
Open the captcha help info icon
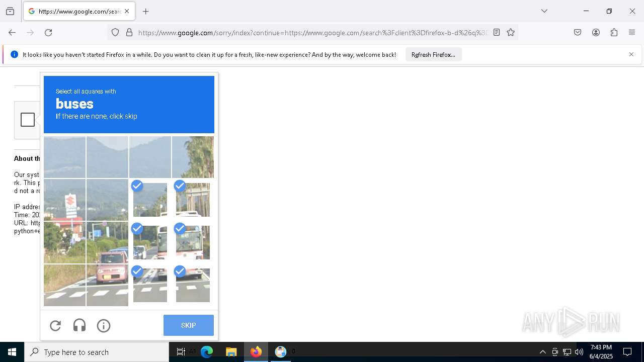pos(104,326)
